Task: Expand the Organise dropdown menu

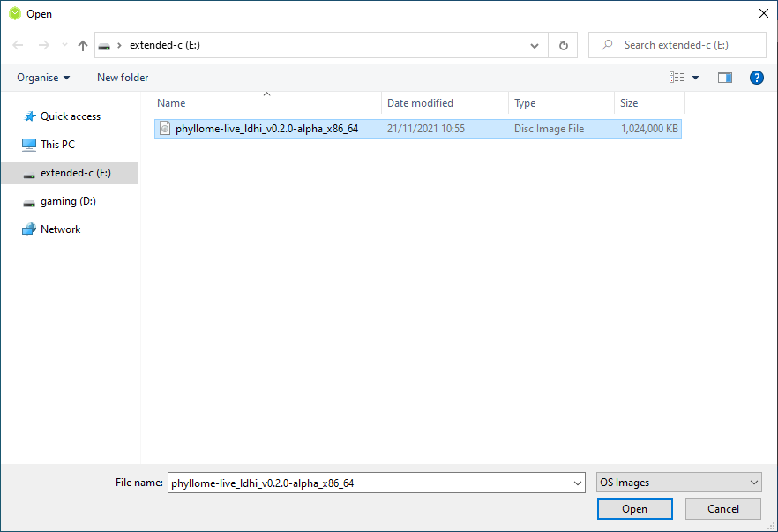Action: pyautogui.click(x=43, y=78)
